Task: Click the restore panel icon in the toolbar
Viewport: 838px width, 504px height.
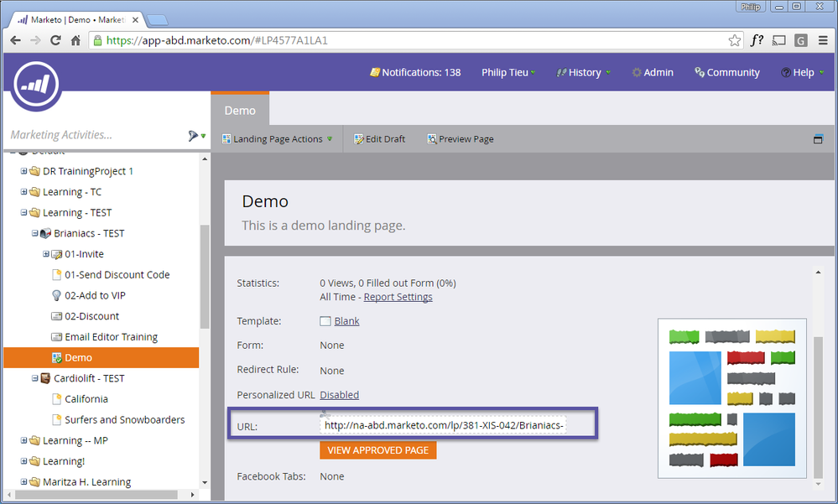Action: click(x=818, y=139)
